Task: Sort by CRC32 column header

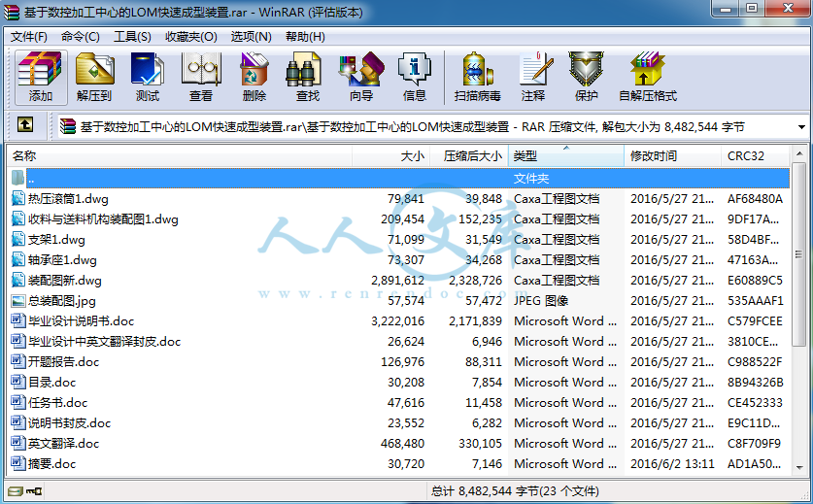Action: 756,156
